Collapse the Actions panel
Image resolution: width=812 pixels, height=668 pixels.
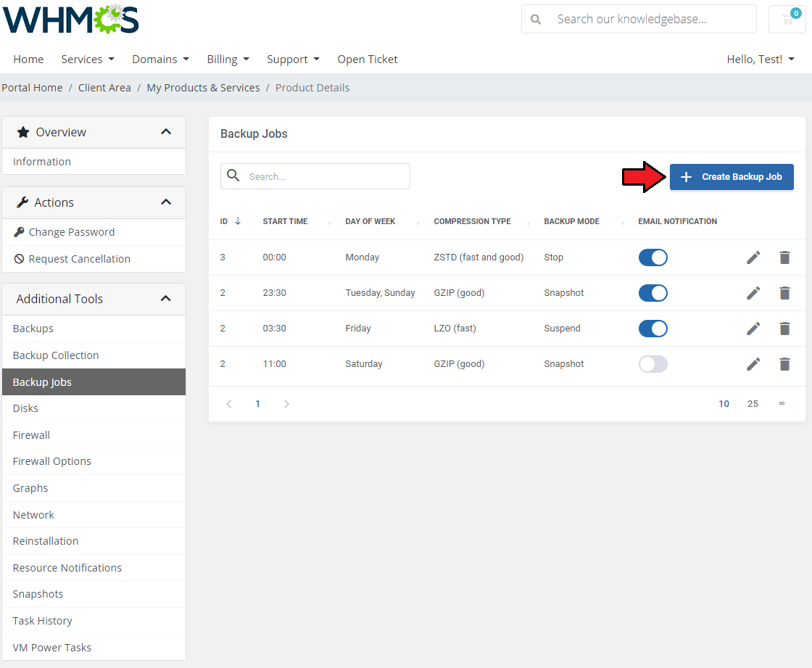point(166,202)
